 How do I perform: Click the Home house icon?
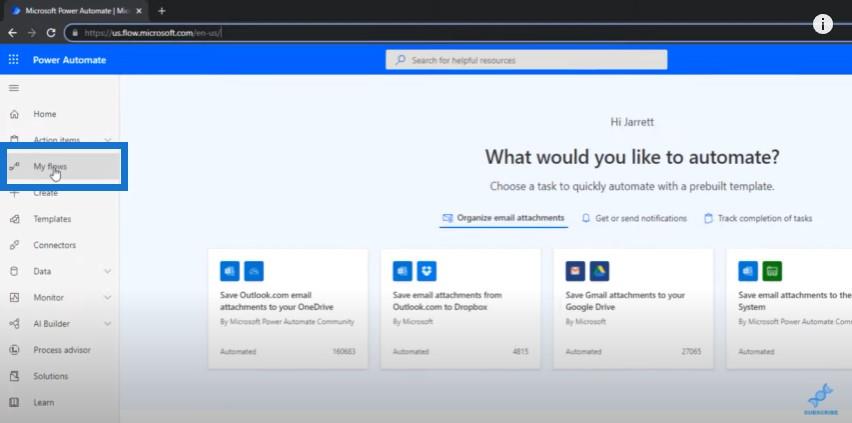coord(15,114)
